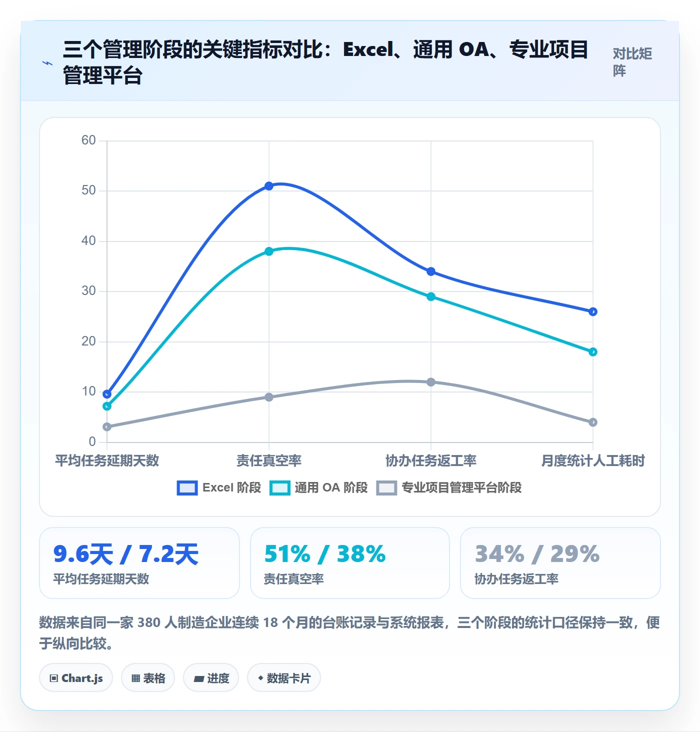
Task: Click the 月度统计人工耗时 axis label
Action: pyautogui.click(x=593, y=460)
